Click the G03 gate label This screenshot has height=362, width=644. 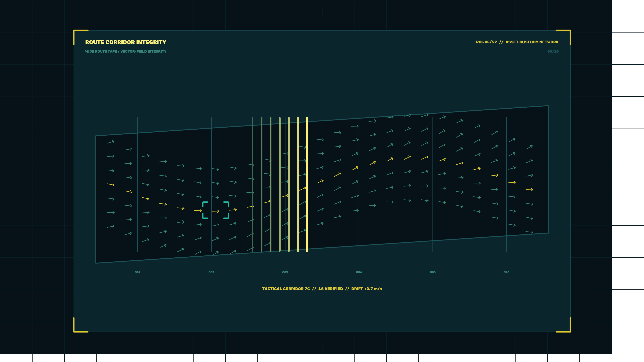coord(285,272)
